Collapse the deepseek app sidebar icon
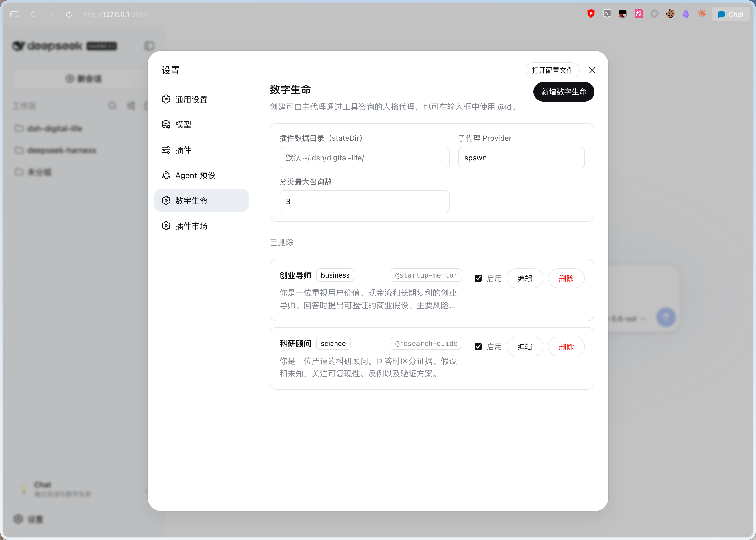 149,46
